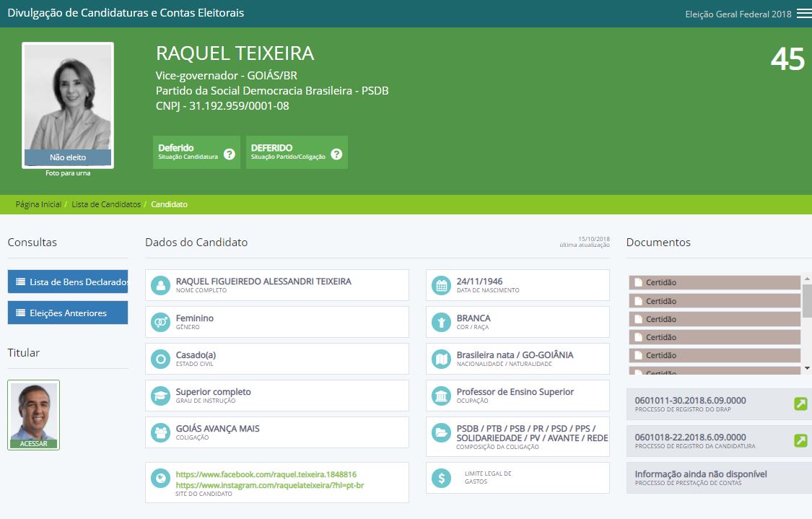The width and height of the screenshot is (812, 519).
Task: Click the coalition composition party list
Action: click(533, 433)
